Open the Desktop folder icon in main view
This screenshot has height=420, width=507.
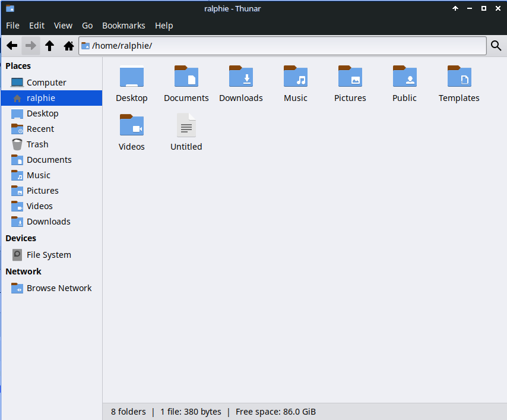(x=132, y=77)
